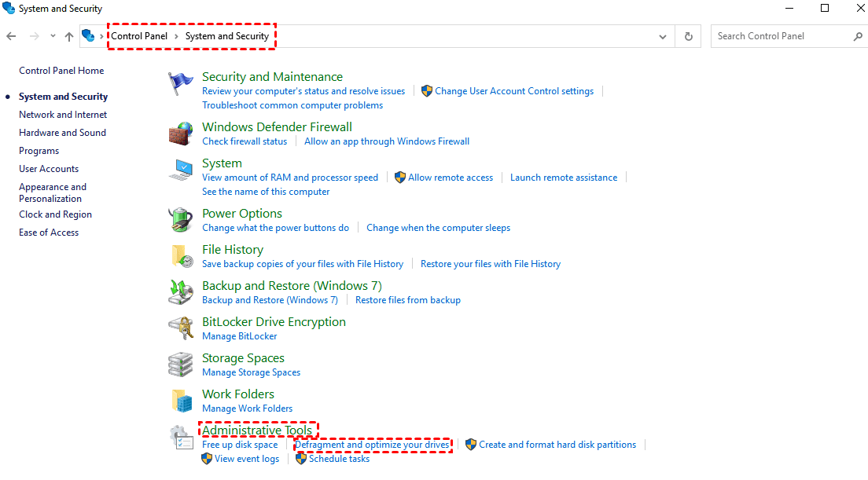
Task: Click the Security and Maintenance flag icon
Action: click(x=181, y=84)
